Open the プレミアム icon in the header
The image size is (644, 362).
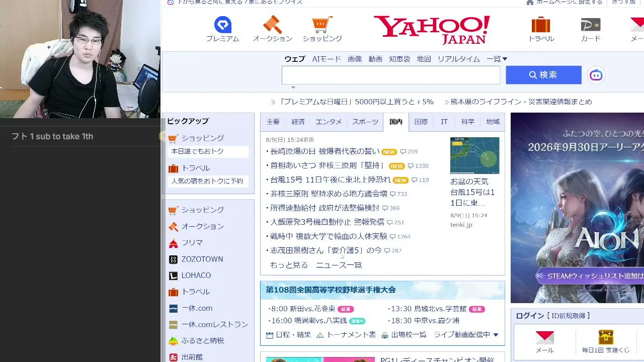coord(222,25)
